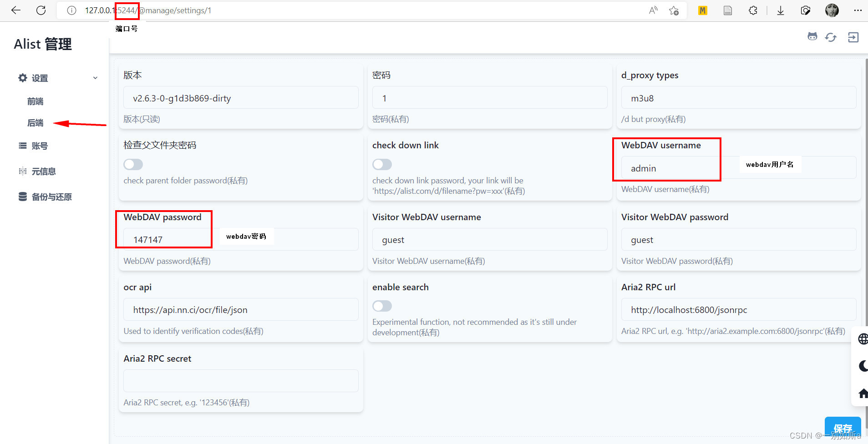Viewport: 868px width, 444px height.
Task: Open read aloud icon in address bar
Action: pyautogui.click(x=653, y=10)
